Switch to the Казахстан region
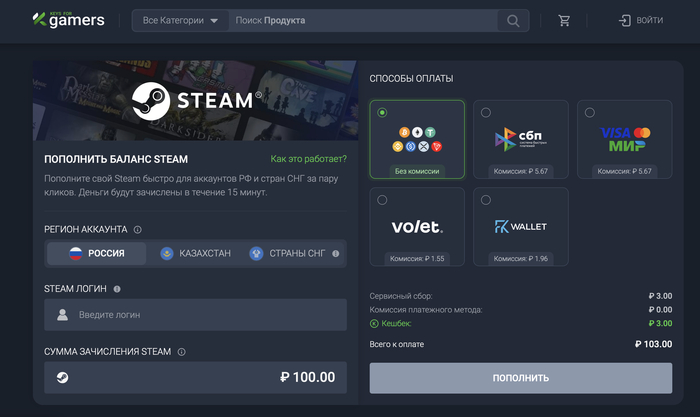This screenshot has height=417, width=700. click(195, 254)
